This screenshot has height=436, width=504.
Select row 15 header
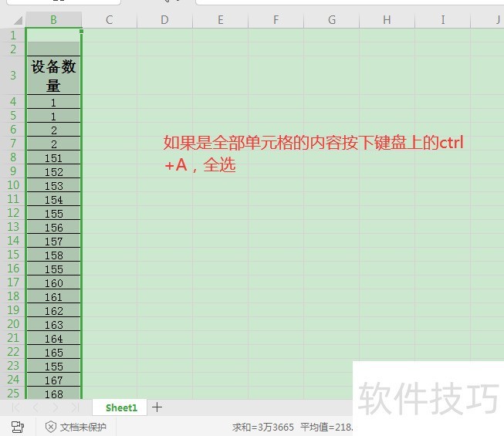pyautogui.click(x=13, y=255)
